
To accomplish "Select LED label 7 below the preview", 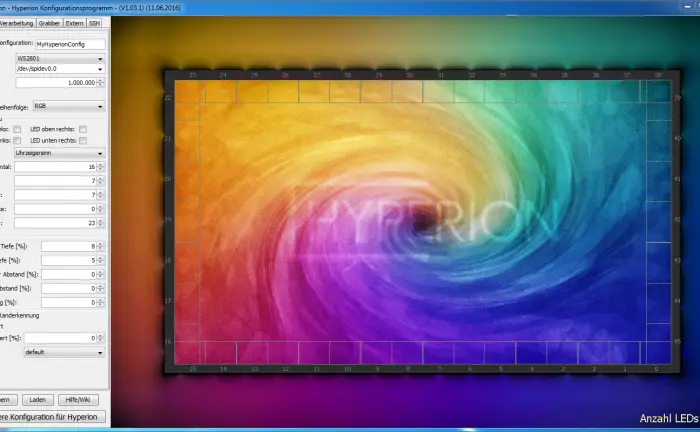I will (x=440, y=369).
